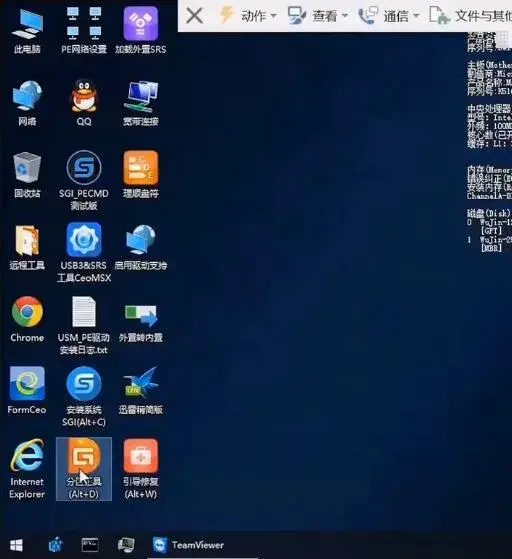Open PE网络设置 network settings icon
Image resolution: width=512 pixels, height=559 pixels.
(84, 31)
